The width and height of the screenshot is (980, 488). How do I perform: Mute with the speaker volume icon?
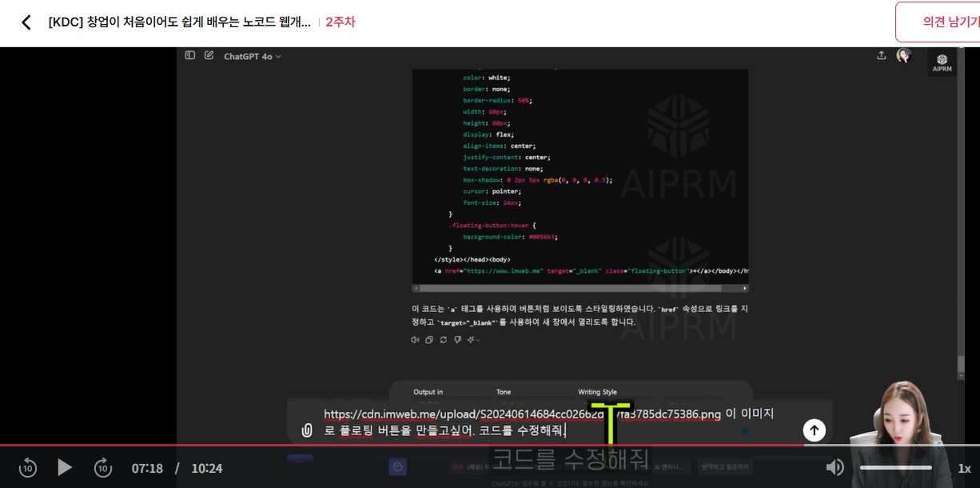click(x=835, y=468)
